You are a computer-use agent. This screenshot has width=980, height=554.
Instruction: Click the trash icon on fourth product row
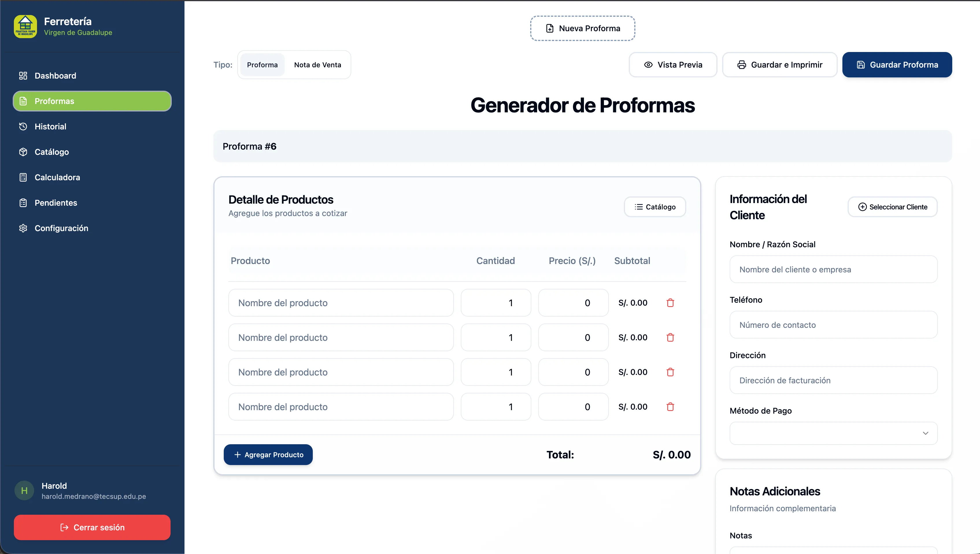pos(670,407)
